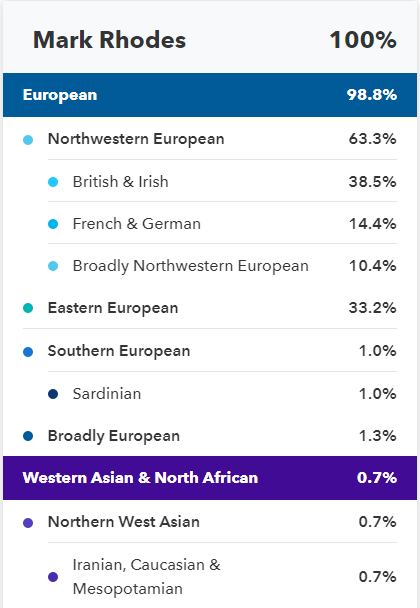Viewport: 420px width, 608px height.
Task: Click the Mark Rhodes name heading
Action: point(109,40)
